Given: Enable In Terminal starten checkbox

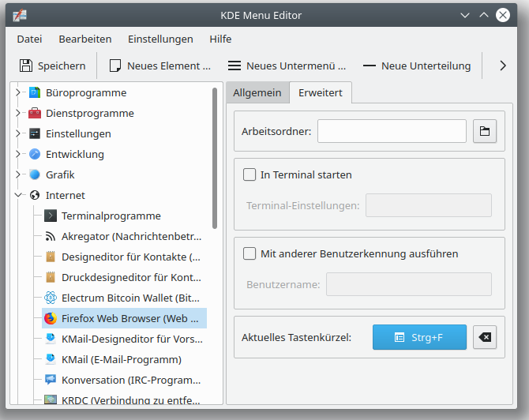Looking at the screenshot, I should point(249,175).
